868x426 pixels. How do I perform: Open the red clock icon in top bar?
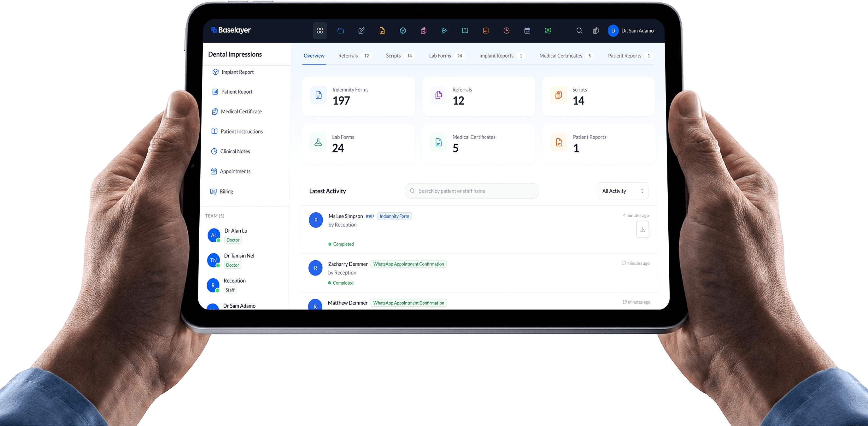[507, 31]
